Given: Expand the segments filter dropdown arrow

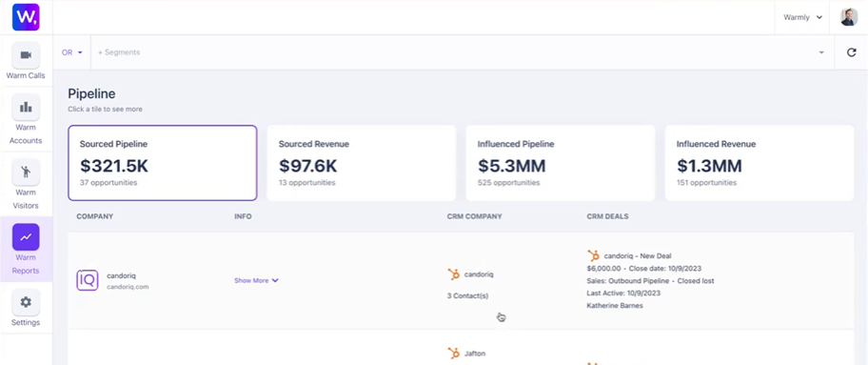Looking at the screenshot, I should tap(821, 52).
